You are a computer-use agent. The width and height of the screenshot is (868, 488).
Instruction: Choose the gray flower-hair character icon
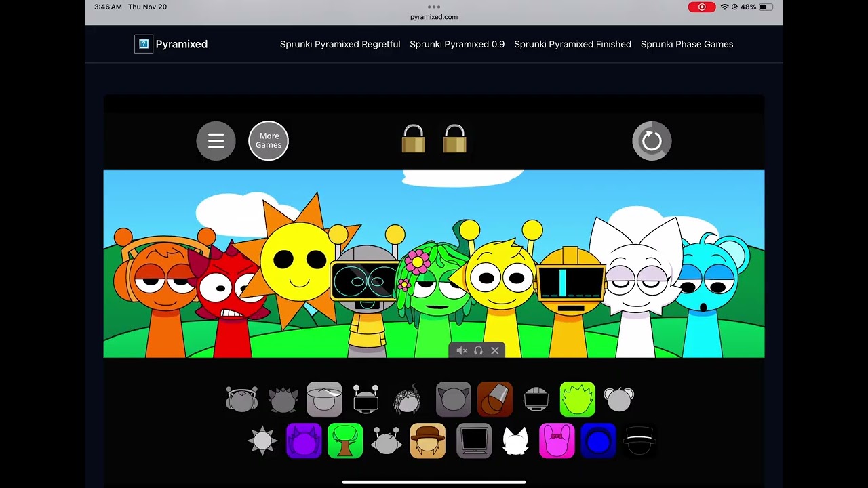pyautogui.click(x=407, y=399)
